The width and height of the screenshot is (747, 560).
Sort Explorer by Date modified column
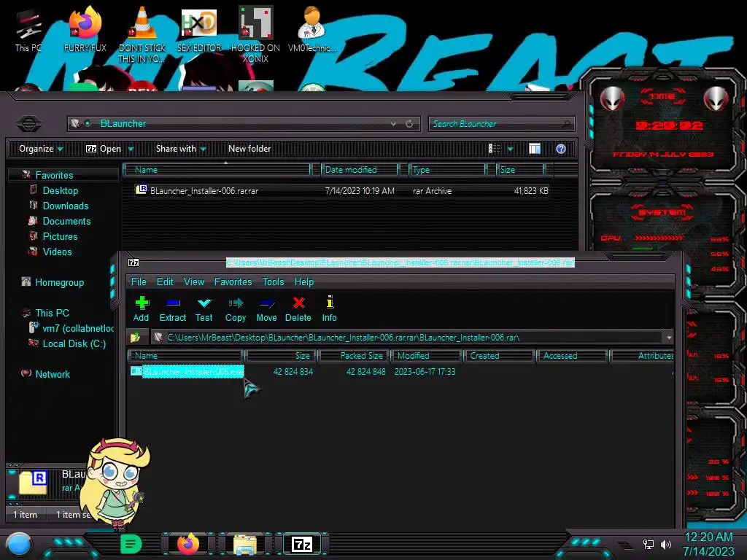[359, 170]
